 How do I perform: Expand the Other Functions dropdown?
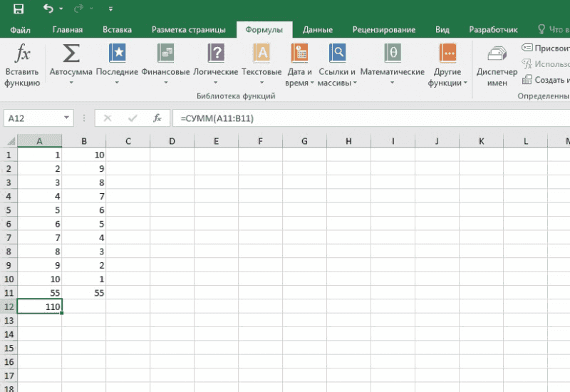pyautogui.click(x=447, y=83)
